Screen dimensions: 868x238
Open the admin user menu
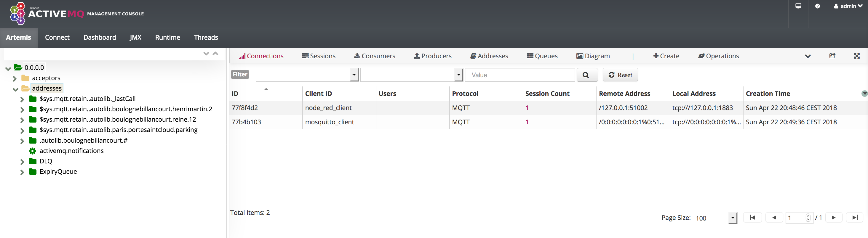coord(848,6)
